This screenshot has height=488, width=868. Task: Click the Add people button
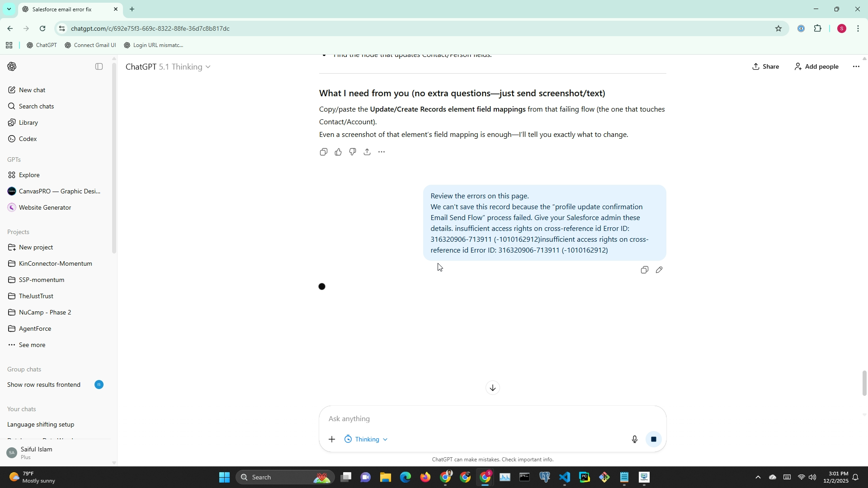click(816, 67)
